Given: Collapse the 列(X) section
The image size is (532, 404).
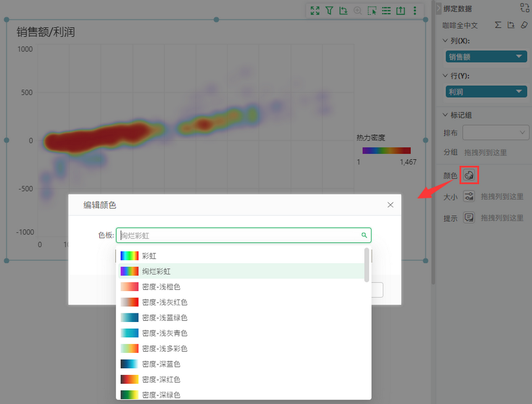Looking at the screenshot, I should pyautogui.click(x=446, y=40).
